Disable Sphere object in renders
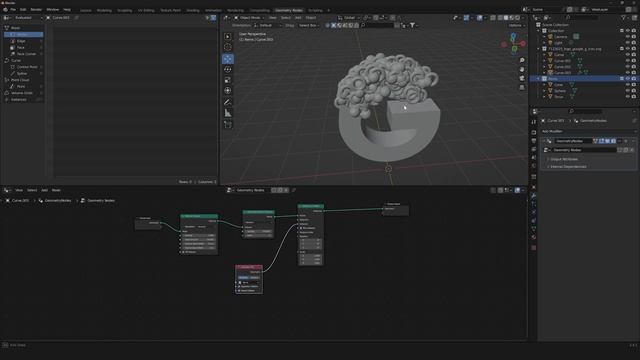The image size is (640, 360). (634, 91)
